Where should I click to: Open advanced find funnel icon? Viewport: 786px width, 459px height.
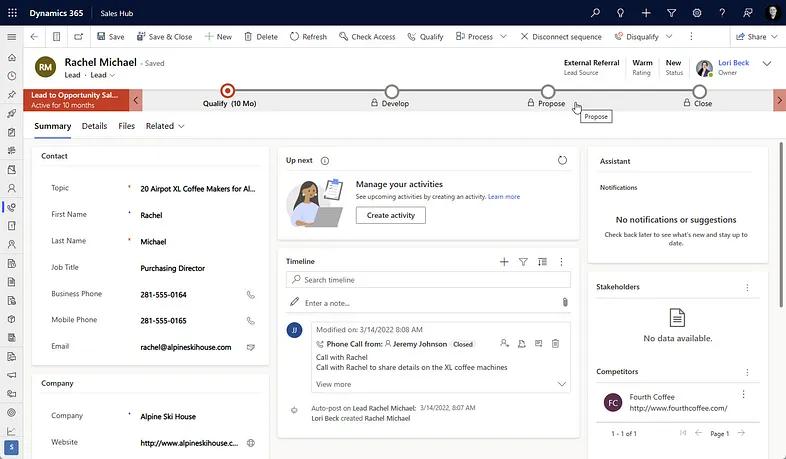click(x=671, y=13)
